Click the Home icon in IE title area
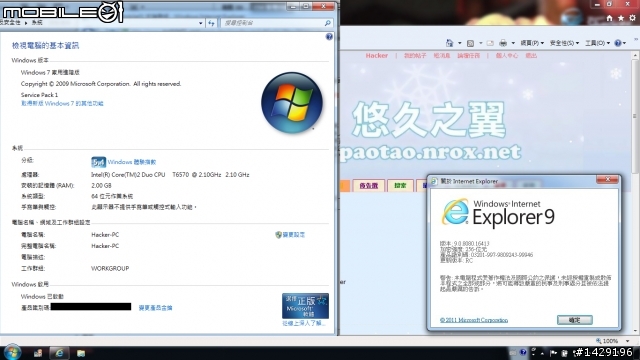Viewport: 640px width, 360px height. [609, 18]
